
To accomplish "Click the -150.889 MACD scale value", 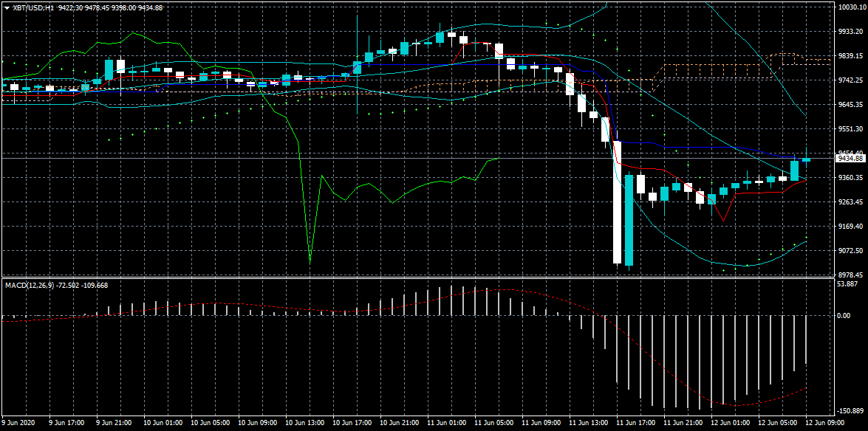I will point(851,412).
